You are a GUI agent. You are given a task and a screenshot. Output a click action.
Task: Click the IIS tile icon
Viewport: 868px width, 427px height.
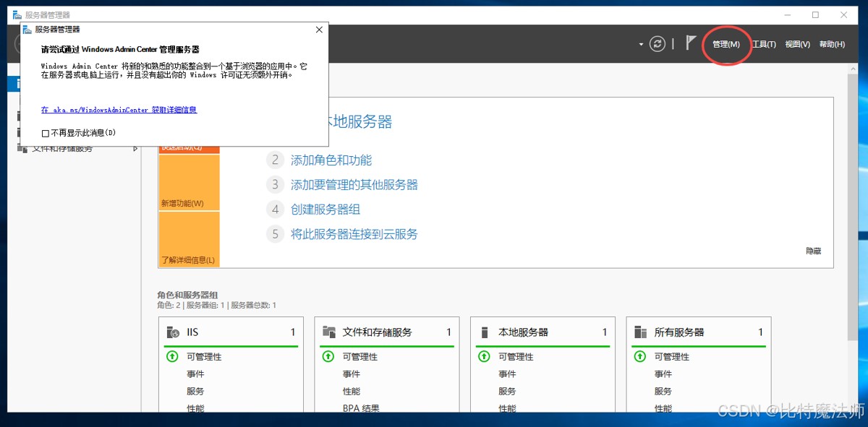173,332
